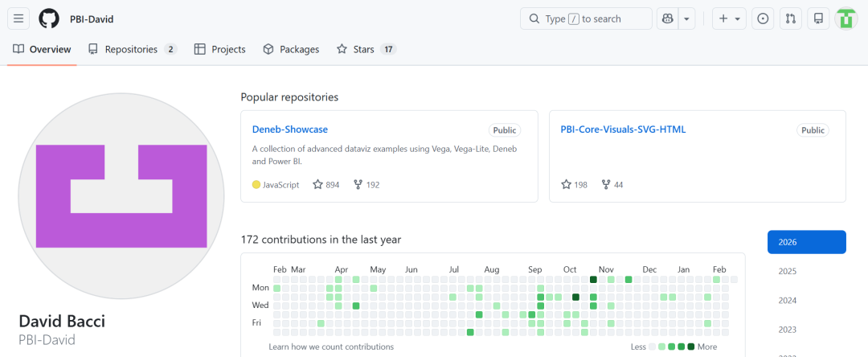This screenshot has height=357, width=868.
Task: Switch to the Stars tab
Action: (366, 50)
